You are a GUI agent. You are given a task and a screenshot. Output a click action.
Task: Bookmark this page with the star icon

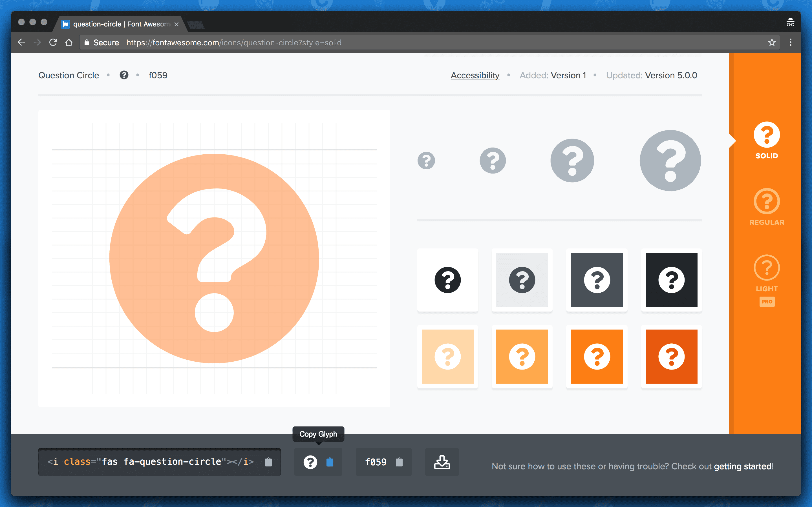tap(771, 42)
